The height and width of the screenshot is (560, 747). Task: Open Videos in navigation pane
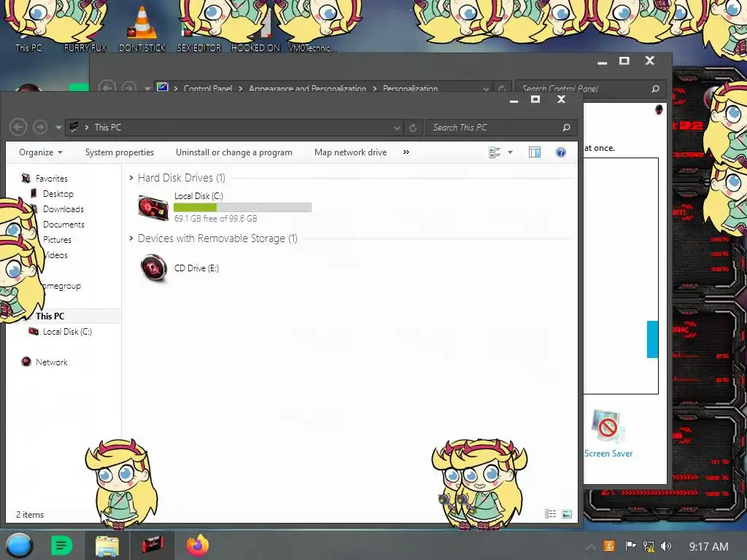pos(56,254)
